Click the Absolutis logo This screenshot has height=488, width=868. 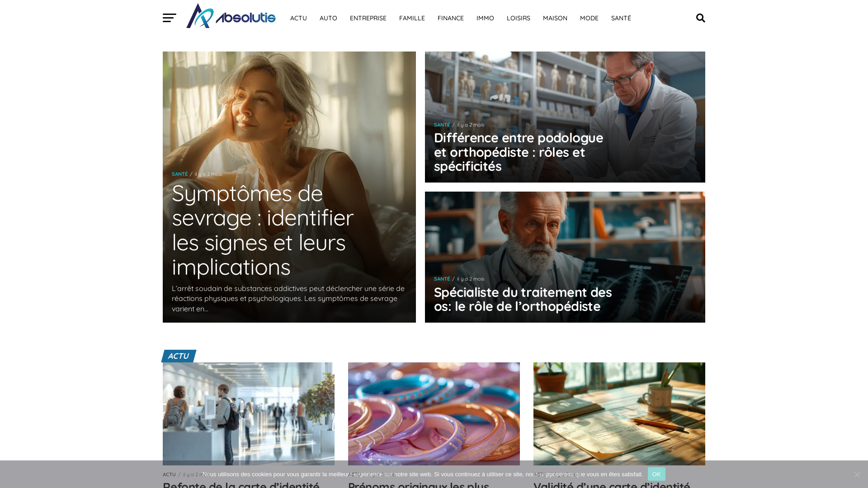click(231, 16)
